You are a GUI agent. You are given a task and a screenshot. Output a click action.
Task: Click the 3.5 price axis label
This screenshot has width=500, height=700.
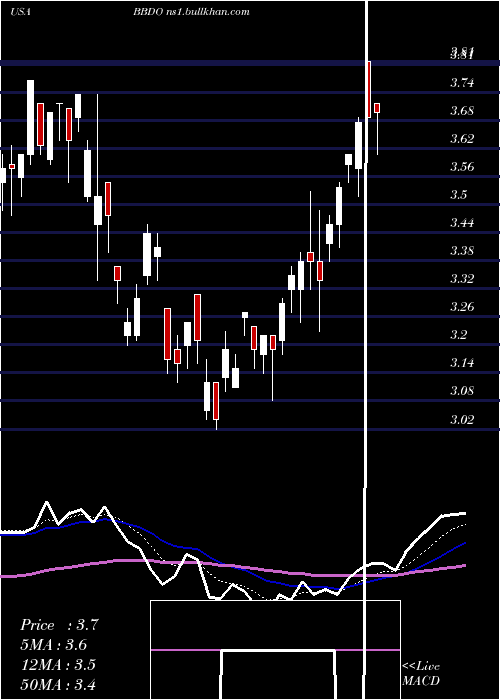coord(458,195)
